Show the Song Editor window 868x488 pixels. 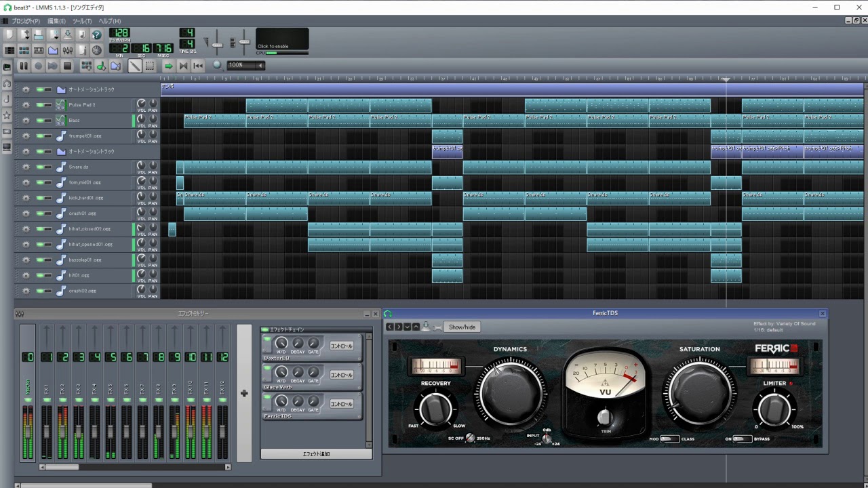pyautogui.click(x=9, y=50)
